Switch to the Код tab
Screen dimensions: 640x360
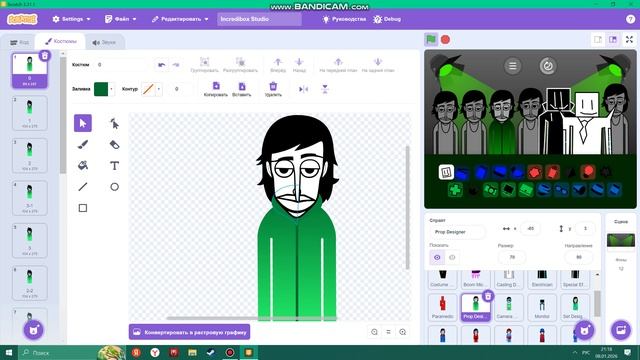click(x=20, y=42)
